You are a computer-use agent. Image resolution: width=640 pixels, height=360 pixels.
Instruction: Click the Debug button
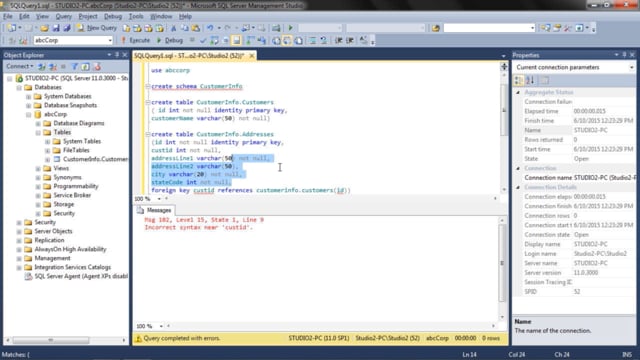[x=170, y=40]
